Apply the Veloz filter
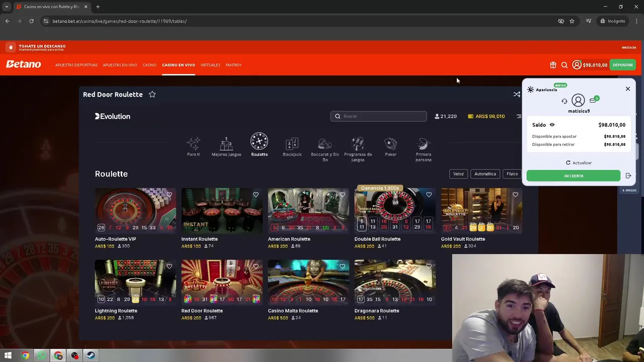This screenshot has height=362, width=644. pos(458,174)
